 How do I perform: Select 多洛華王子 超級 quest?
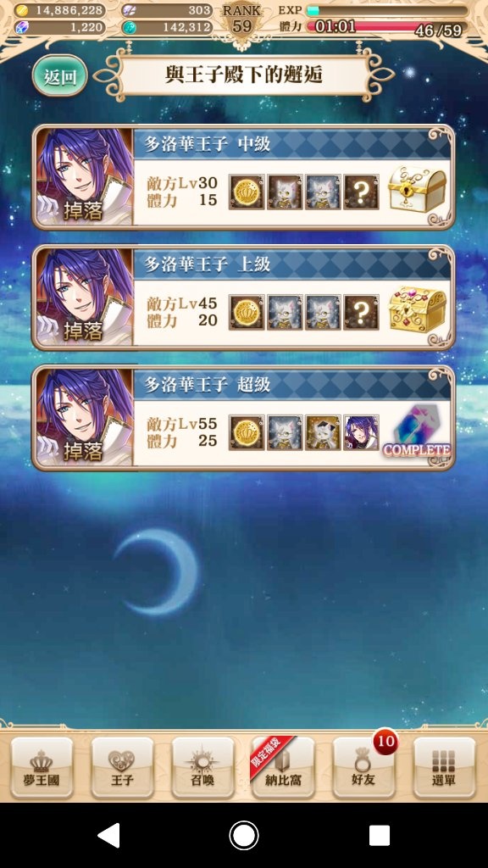(x=243, y=418)
